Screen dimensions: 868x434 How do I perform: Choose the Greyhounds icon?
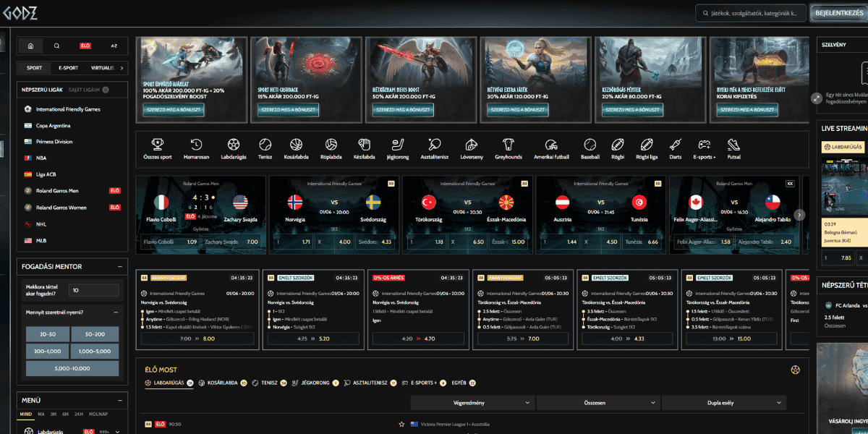509,144
